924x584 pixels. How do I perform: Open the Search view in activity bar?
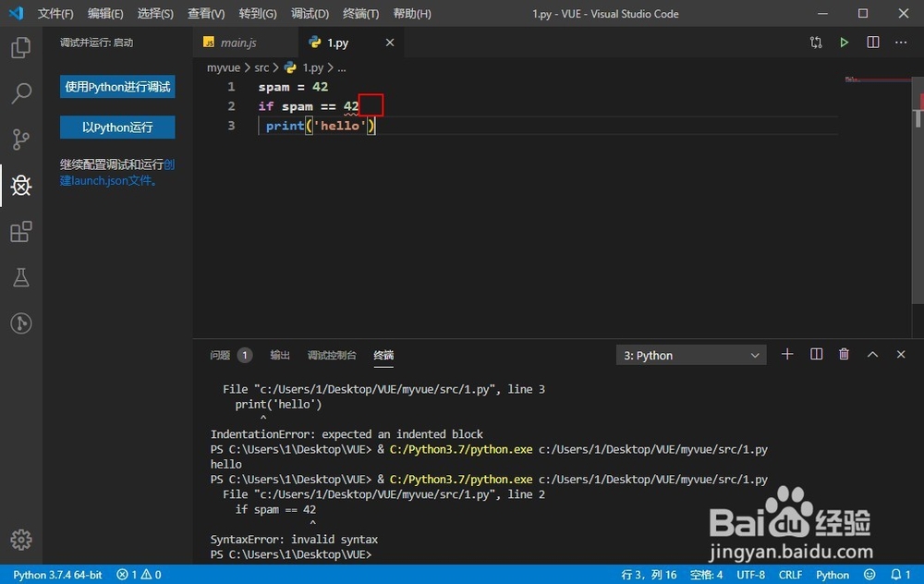21,93
